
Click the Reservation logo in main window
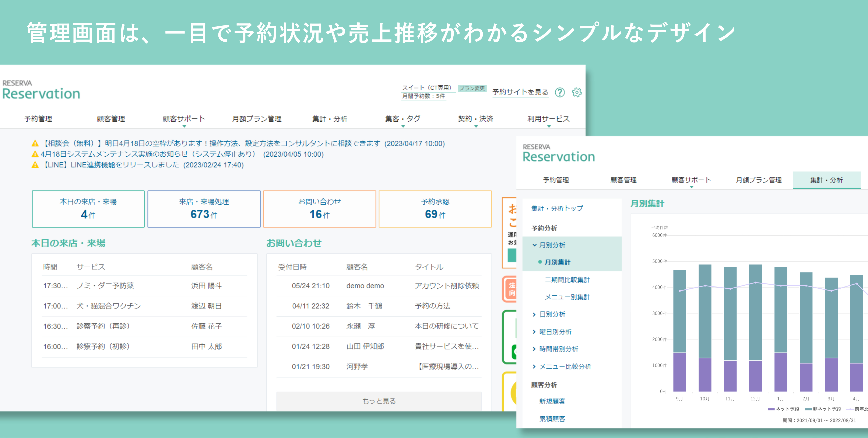point(41,90)
